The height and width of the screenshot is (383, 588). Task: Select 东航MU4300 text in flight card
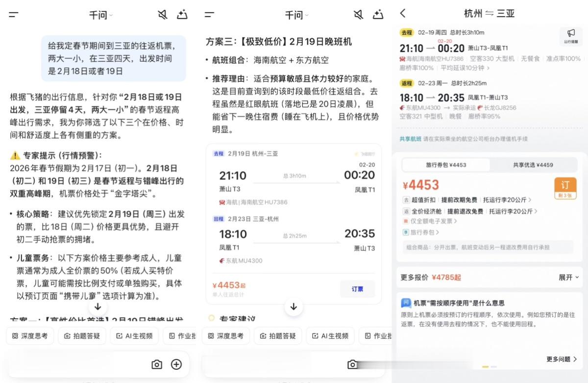[241, 261]
